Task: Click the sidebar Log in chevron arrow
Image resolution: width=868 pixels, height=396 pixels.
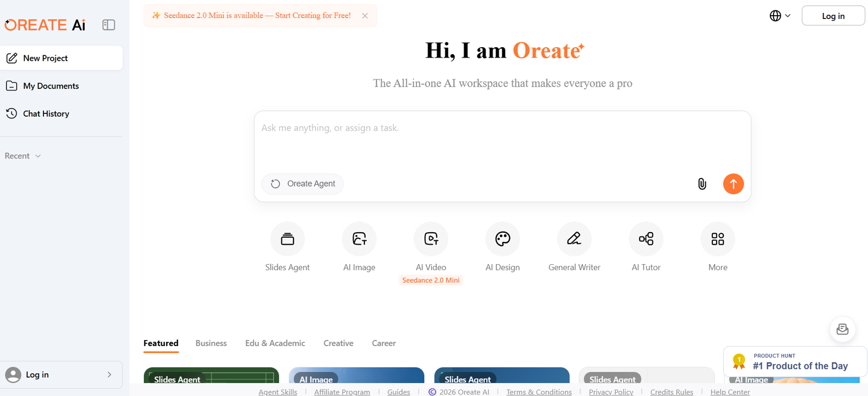Action: pyautogui.click(x=110, y=374)
